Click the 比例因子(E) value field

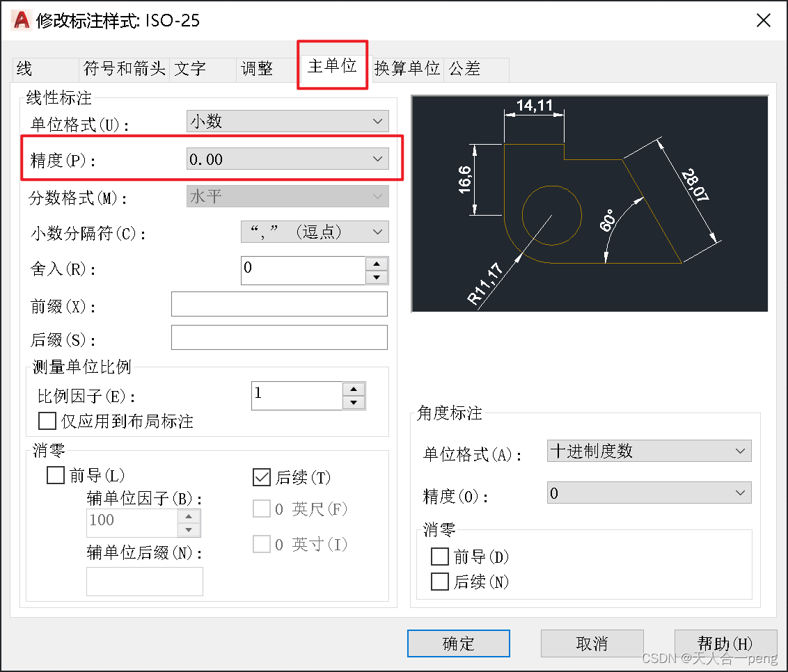[297, 396]
